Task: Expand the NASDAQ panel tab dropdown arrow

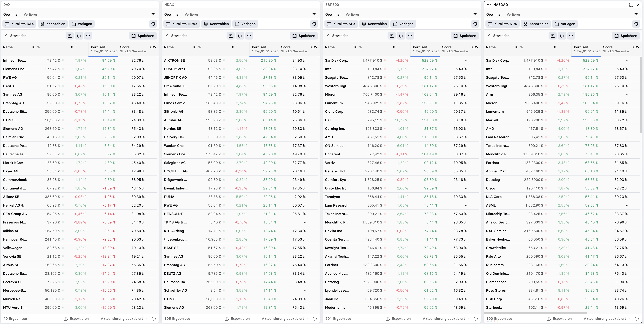Action: [x=636, y=14]
